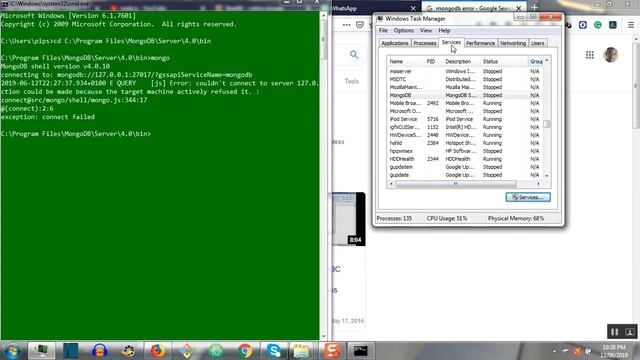Select the HDDHealth service row
Viewport: 640px width, 360px height.
point(465,159)
